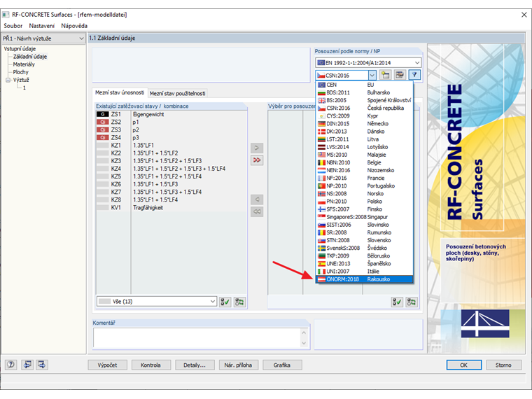
Task: Select KV1 Tragfähigkeit row
Action: click(171, 208)
